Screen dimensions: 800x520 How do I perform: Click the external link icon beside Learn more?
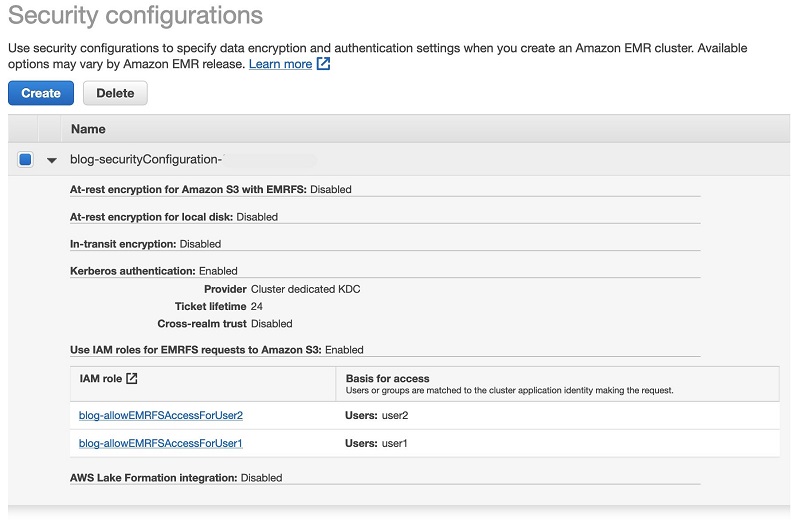pyautogui.click(x=323, y=64)
